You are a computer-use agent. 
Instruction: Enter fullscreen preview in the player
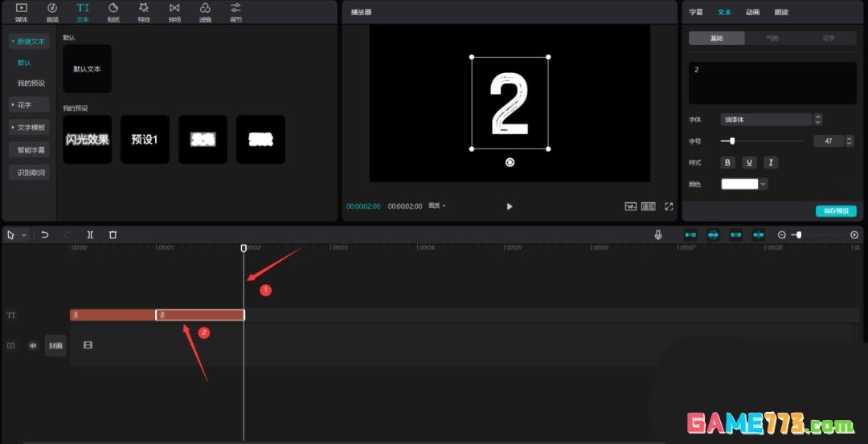[669, 206]
